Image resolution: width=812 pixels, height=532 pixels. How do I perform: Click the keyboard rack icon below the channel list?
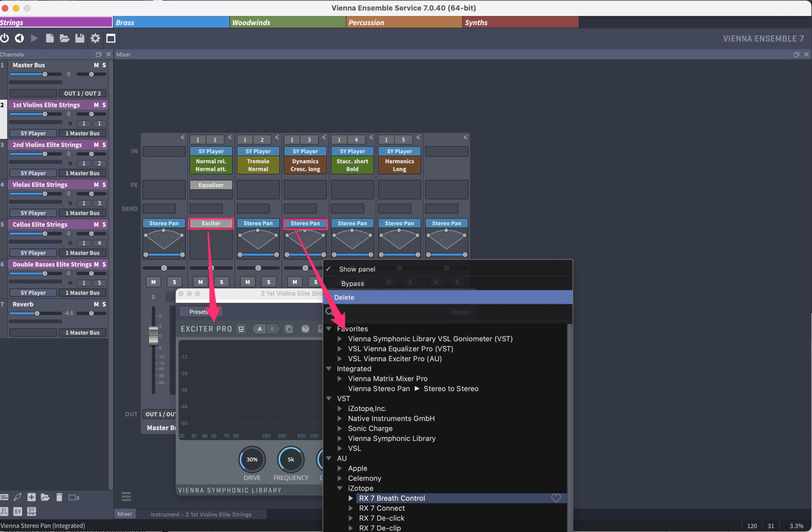coord(4,497)
